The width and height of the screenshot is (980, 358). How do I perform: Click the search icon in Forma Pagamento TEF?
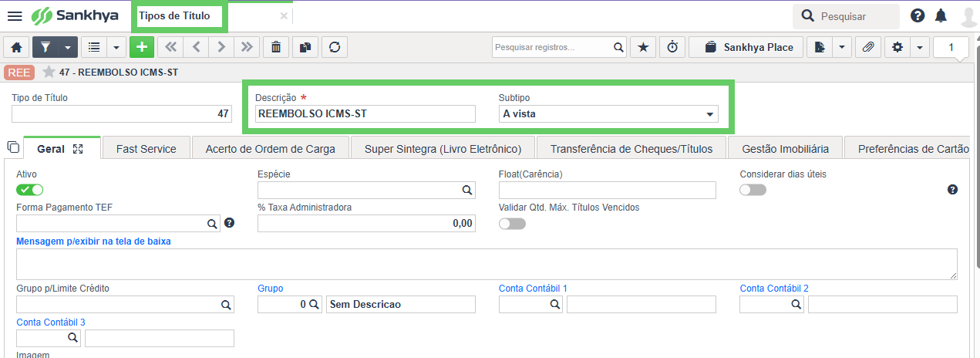tap(212, 224)
